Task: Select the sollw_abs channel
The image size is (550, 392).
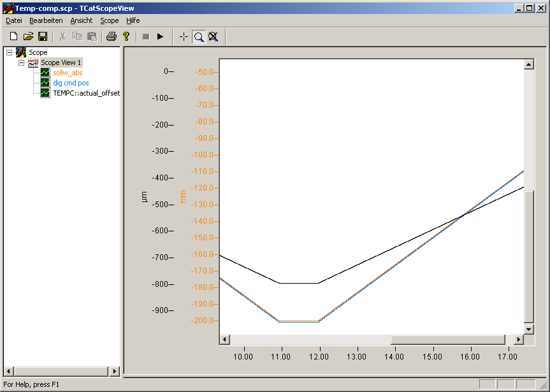Action: [68, 73]
